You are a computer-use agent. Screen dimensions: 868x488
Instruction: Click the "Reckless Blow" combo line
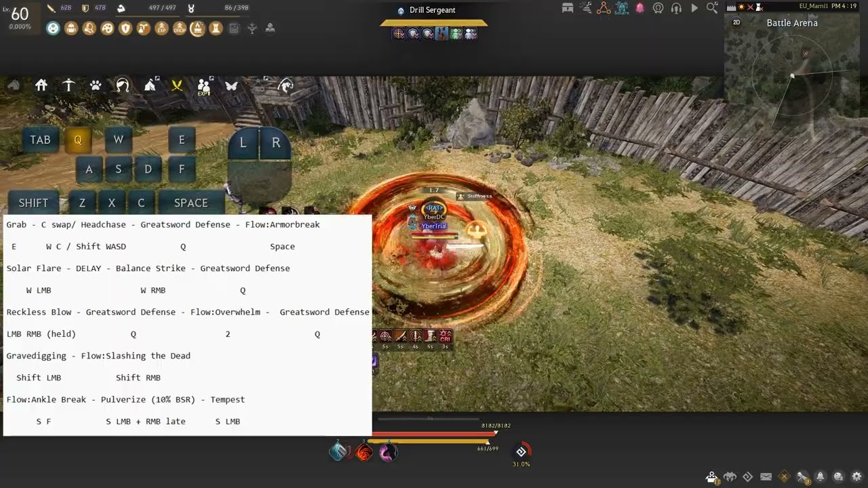[188, 312]
